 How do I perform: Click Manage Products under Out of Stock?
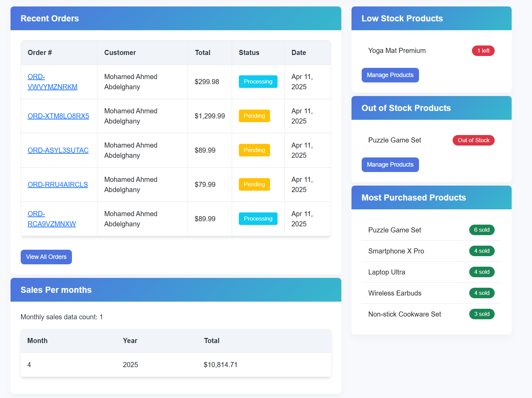coord(390,165)
